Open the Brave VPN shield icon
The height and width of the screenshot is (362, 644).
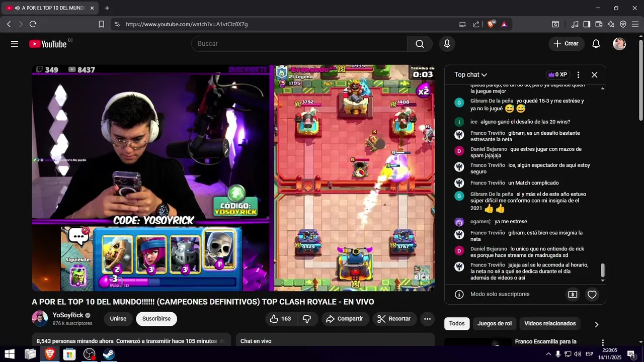[x=623, y=24]
